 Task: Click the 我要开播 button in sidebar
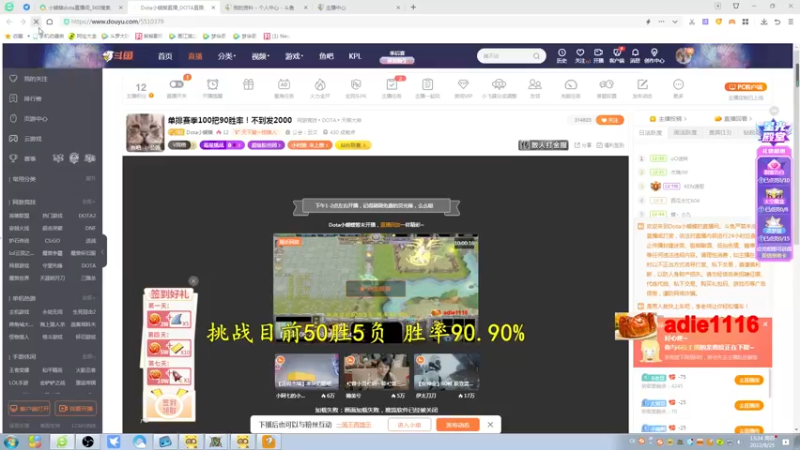76,409
